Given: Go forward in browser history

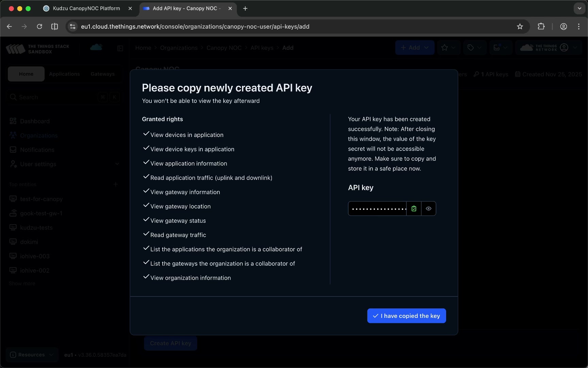Looking at the screenshot, I should pyautogui.click(x=24, y=27).
